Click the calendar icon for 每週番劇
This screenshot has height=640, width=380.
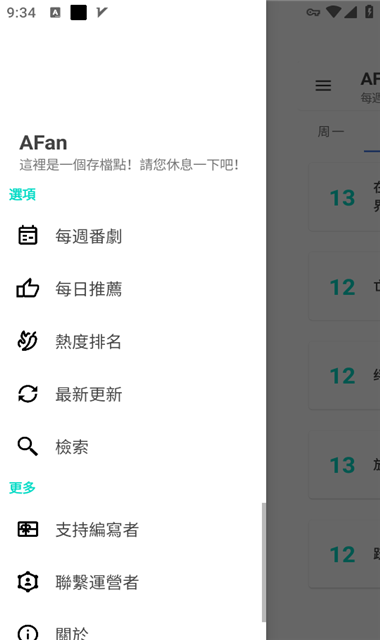coord(28,236)
